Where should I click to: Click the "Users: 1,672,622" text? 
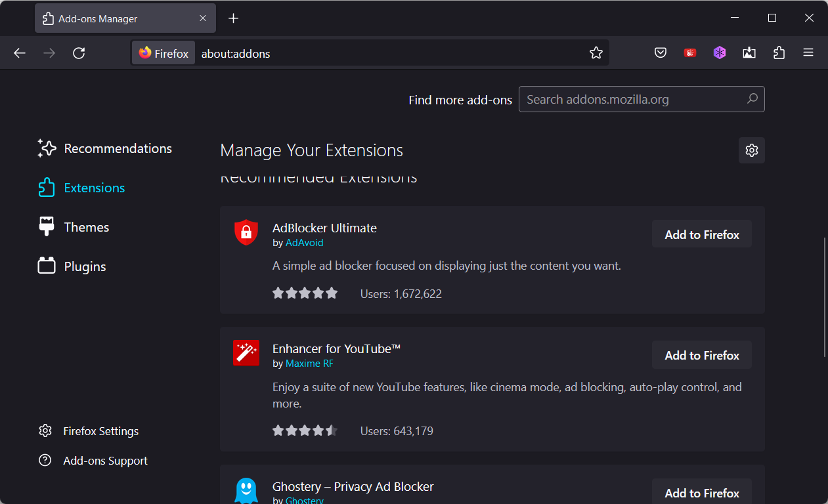(401, 294)
